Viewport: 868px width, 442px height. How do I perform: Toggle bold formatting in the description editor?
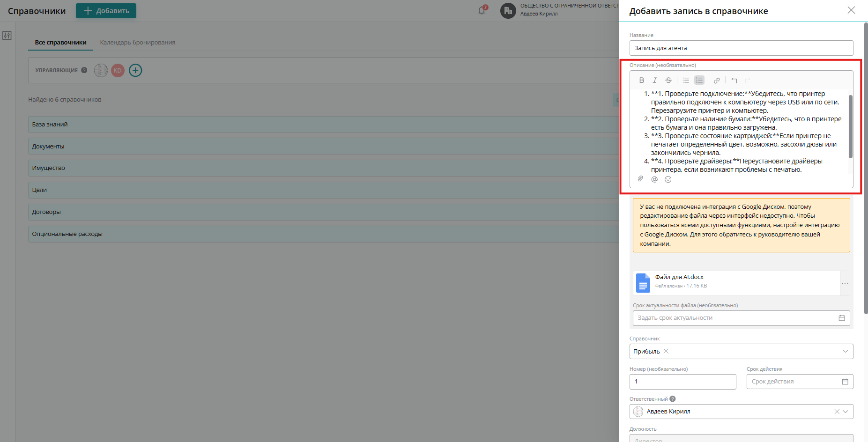641,81
